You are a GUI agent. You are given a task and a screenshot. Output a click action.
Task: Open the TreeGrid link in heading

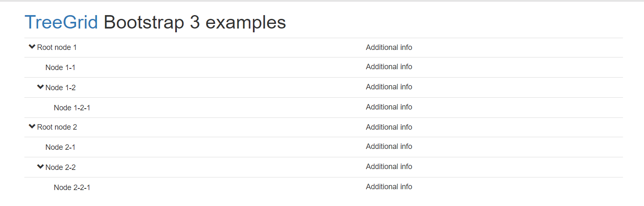61,22
